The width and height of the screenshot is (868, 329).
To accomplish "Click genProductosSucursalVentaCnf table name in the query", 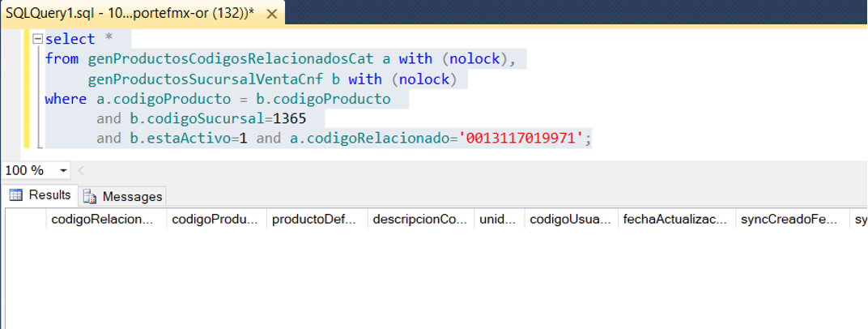I will pos(207,79).
